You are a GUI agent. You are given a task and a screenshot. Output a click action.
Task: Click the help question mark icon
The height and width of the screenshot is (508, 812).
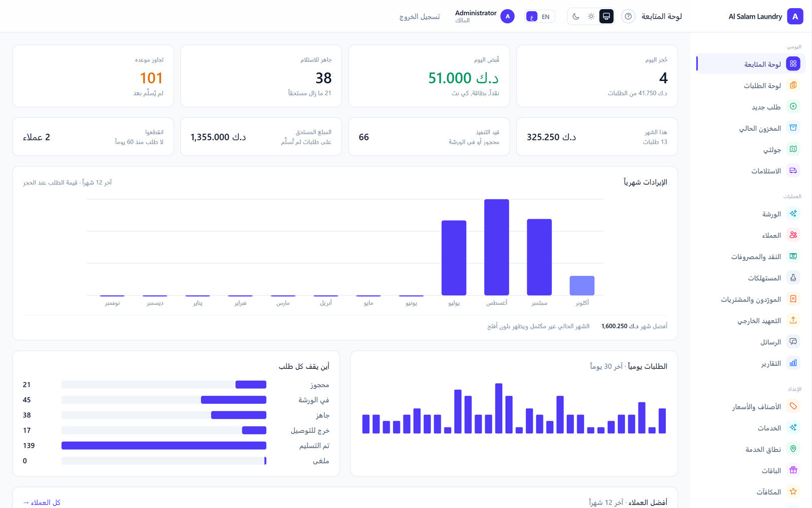[628, 16]
